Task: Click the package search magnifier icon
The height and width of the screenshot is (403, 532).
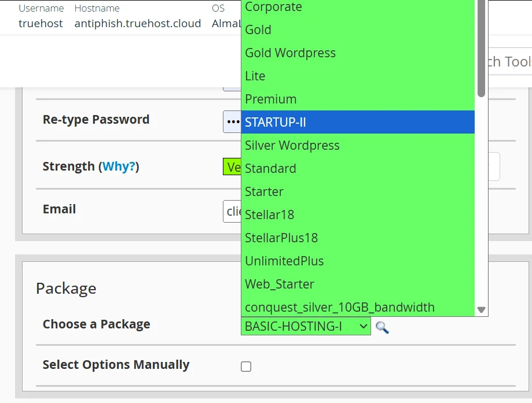Action: 382,327
